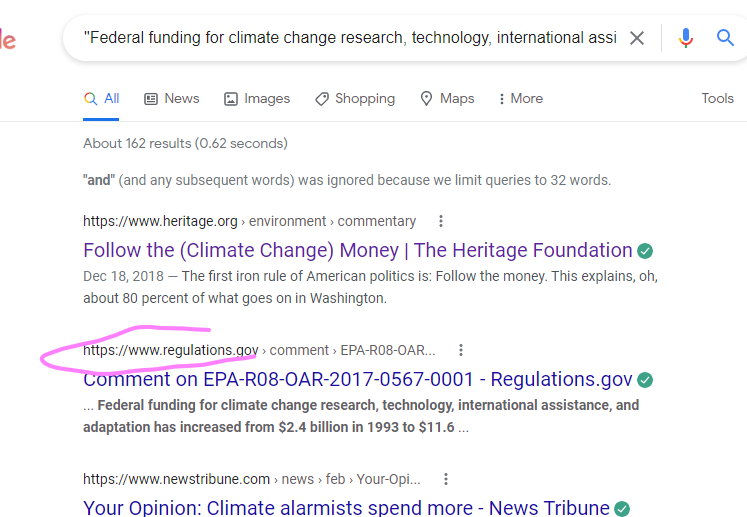Image resolution: width=747 pixels, height=517 pixels.
Task: Open Follow the (Climate Change) Money link
Action: tap(357, 250)
